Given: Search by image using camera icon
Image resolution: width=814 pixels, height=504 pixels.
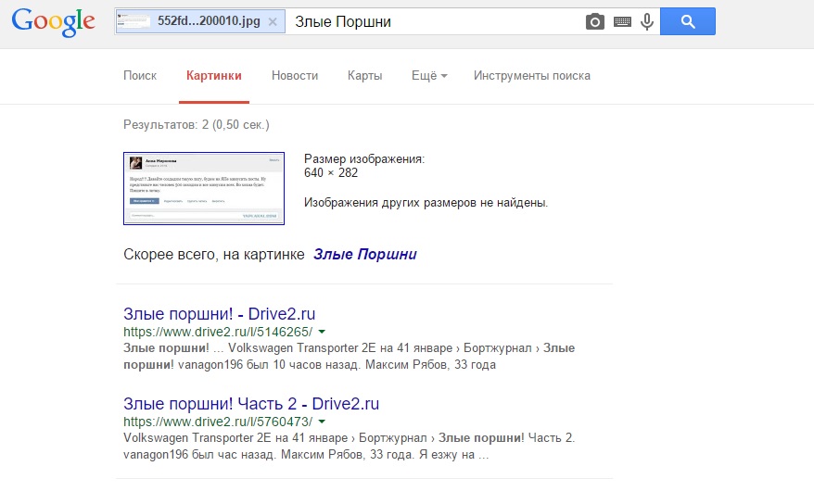Looking at the screenshot, I should click(595, 22).
